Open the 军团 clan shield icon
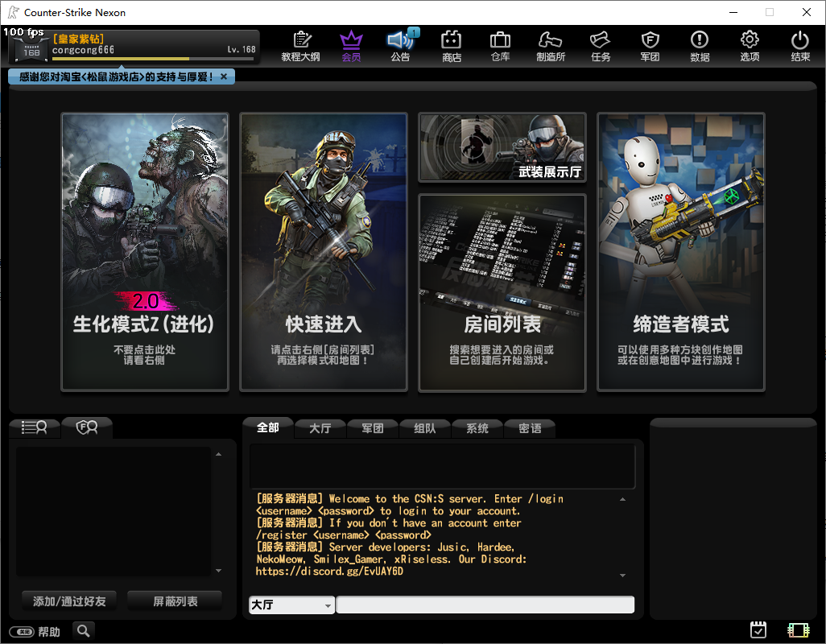The height and width of the screenshot is (644, 826). click(x=650, y=46)
